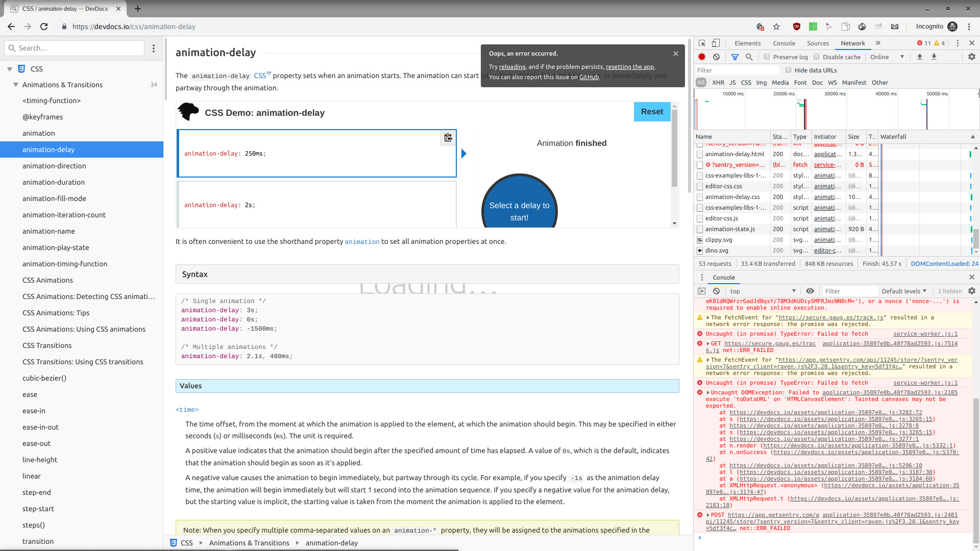Open the animation shorthand property link
This screenshot has height=551, width=980.
362,241
